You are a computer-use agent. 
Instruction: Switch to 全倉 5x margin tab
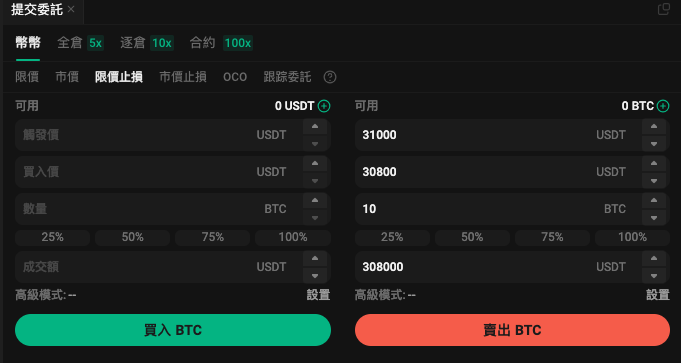(80, 43)
